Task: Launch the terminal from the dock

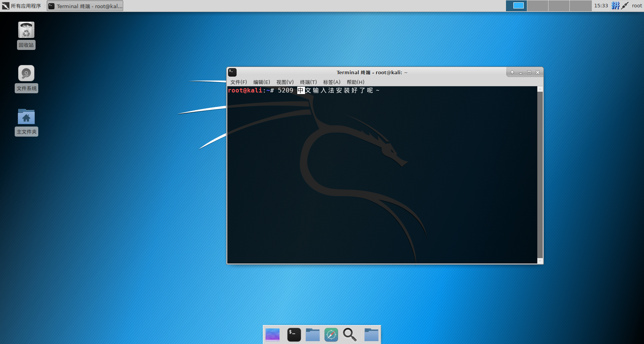Action: click(x=294, y=335)
